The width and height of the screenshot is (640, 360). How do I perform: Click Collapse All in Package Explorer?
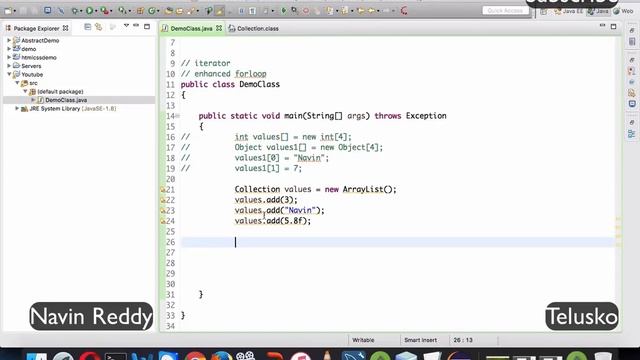pos(87,27)
